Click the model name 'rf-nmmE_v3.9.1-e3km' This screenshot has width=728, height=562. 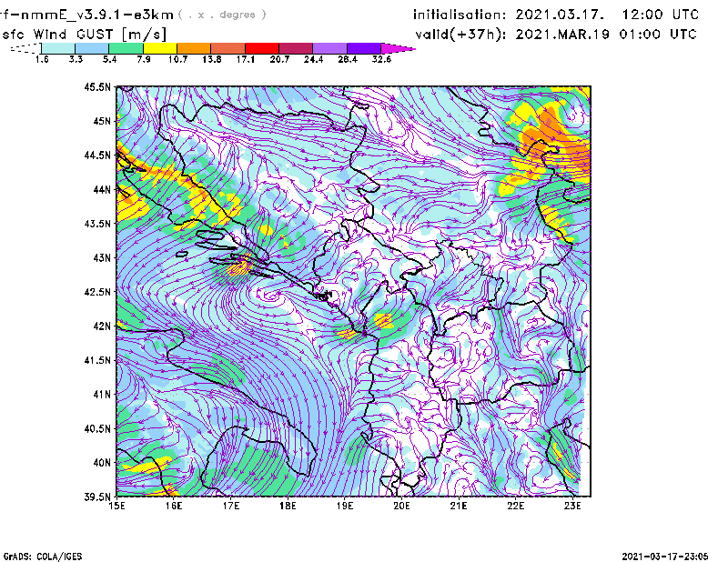[x=86, y=15]
